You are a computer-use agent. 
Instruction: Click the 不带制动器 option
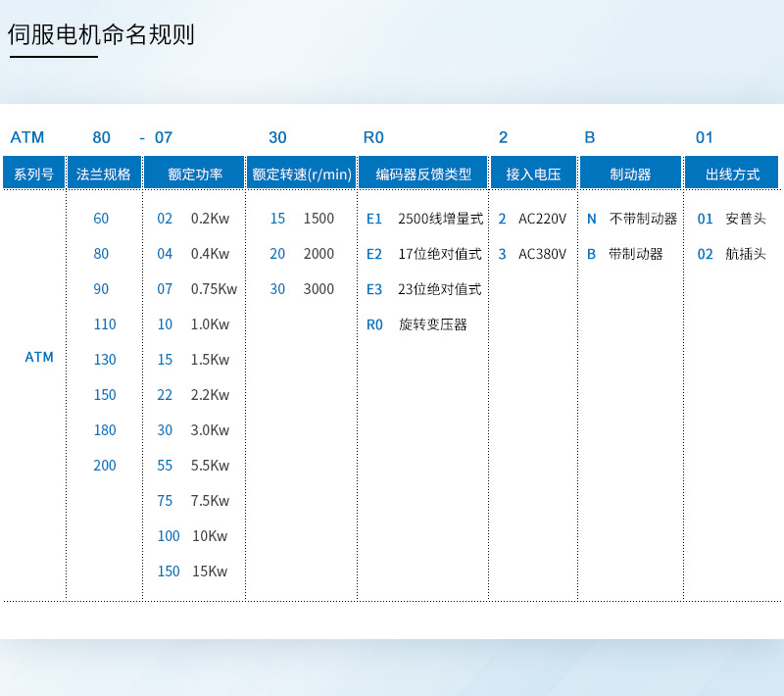tap(643, 219)
